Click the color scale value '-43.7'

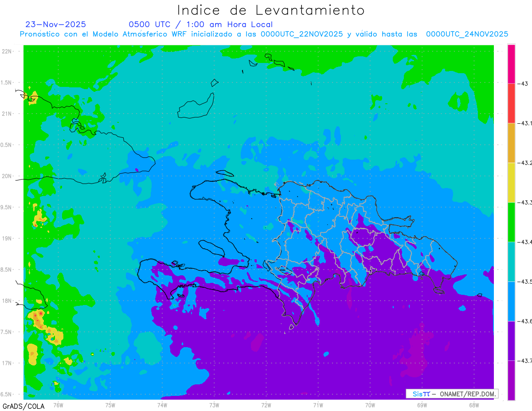525,360
